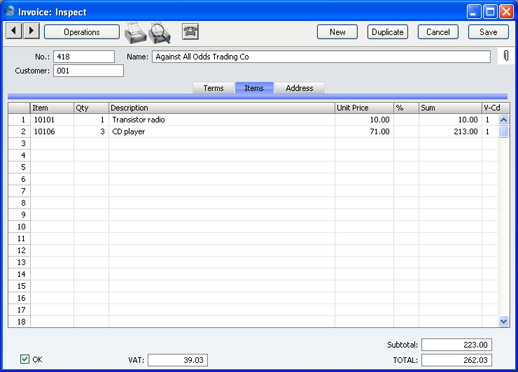Maximize the Invoice window
Image resolution: width=518 pixels, height=372 pixels.
tap(490, 12)
